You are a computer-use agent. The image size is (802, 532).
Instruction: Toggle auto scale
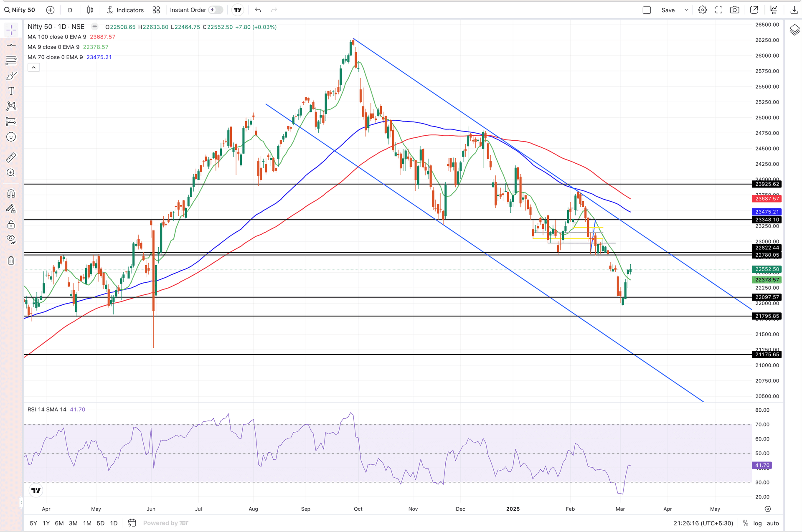(x=773, y=523)
